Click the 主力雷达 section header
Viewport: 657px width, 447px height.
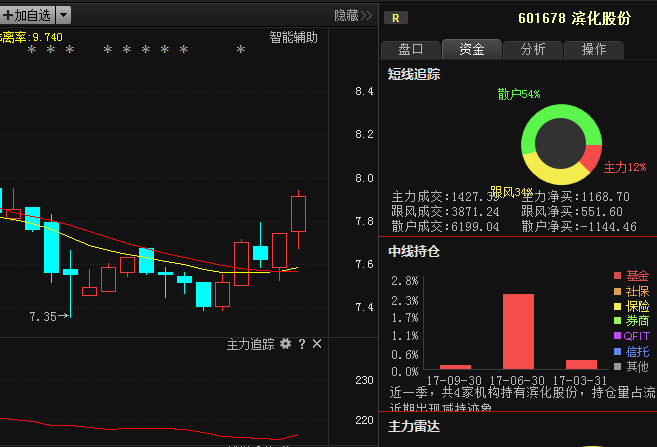(414, 426)
